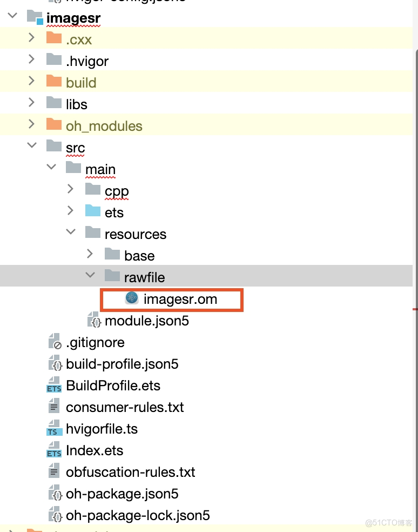Click the BuildProfile.ets file icon

pos(54,385)
